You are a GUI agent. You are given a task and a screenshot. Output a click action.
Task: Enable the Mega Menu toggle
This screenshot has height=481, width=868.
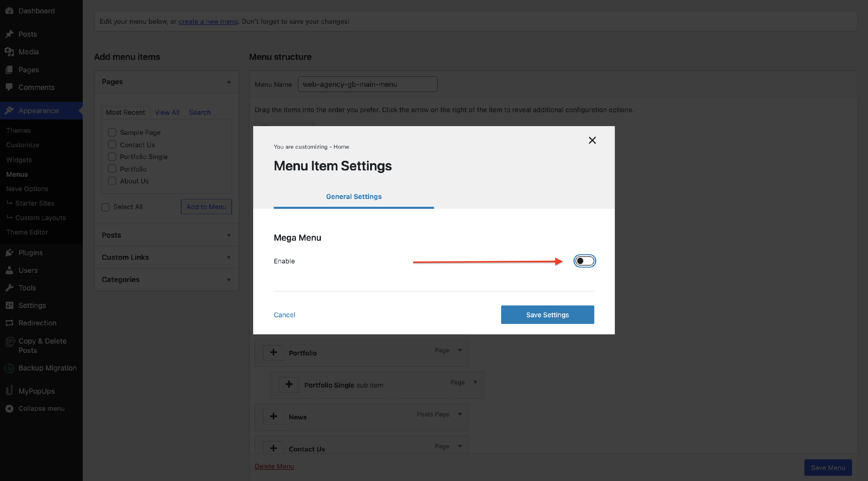[585, 261]
